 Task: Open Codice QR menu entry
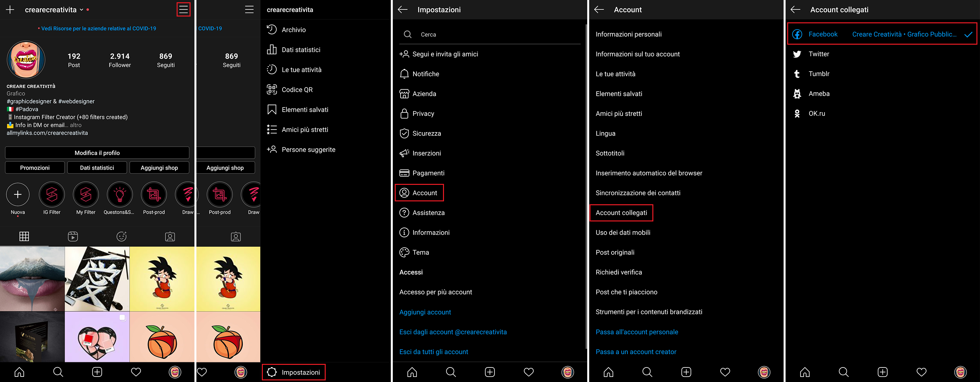tap(289, 90)
